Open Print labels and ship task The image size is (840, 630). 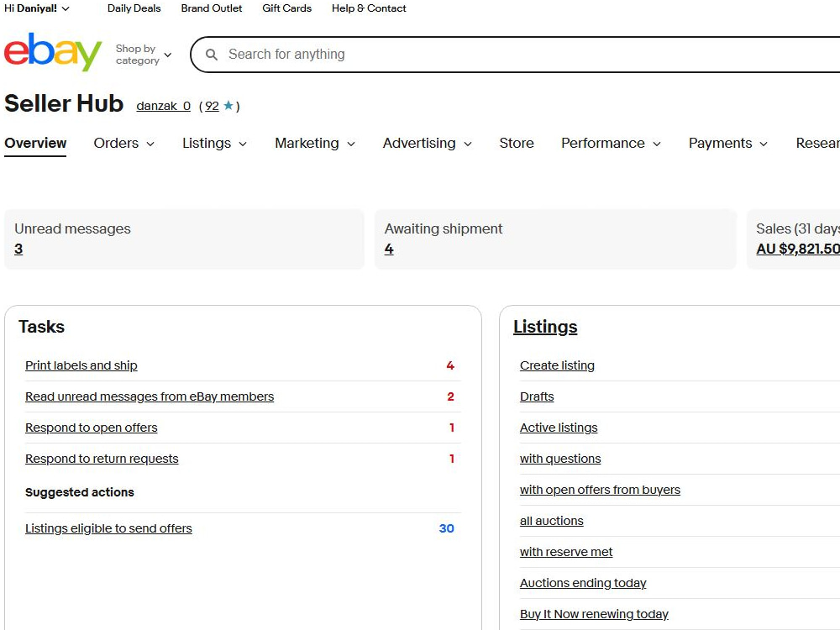tap(81, 365)
